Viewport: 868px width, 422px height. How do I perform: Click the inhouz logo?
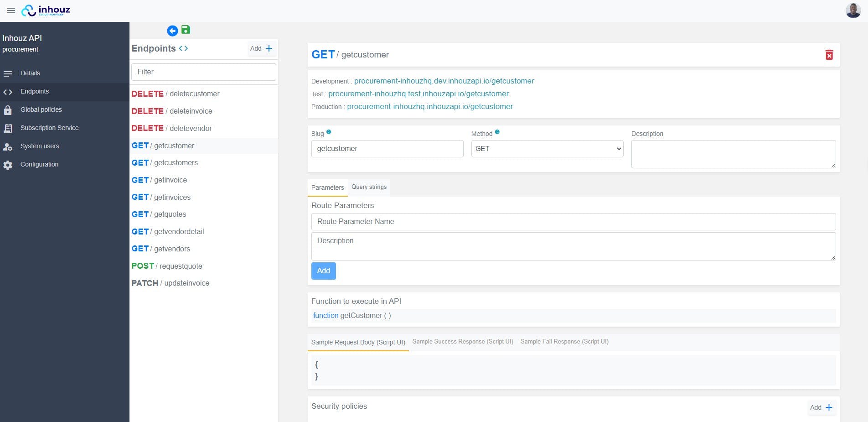coord(46,10)
